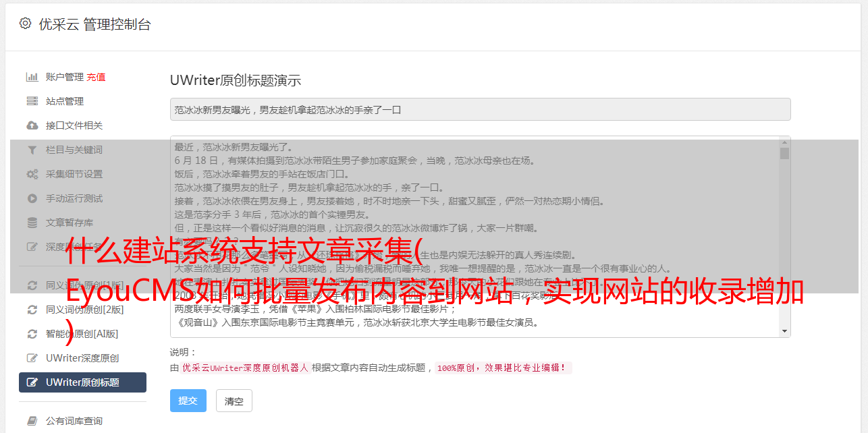Open 账户管理 bar chart icon

pos(32,77)
